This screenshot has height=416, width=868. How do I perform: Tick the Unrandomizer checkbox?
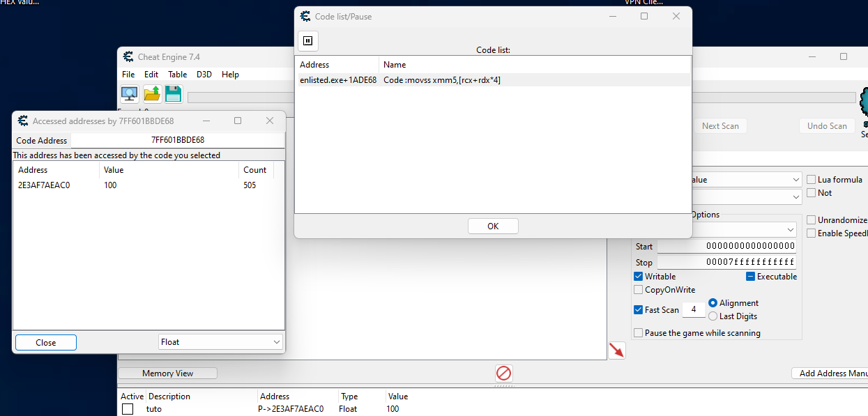coord(812,220)
